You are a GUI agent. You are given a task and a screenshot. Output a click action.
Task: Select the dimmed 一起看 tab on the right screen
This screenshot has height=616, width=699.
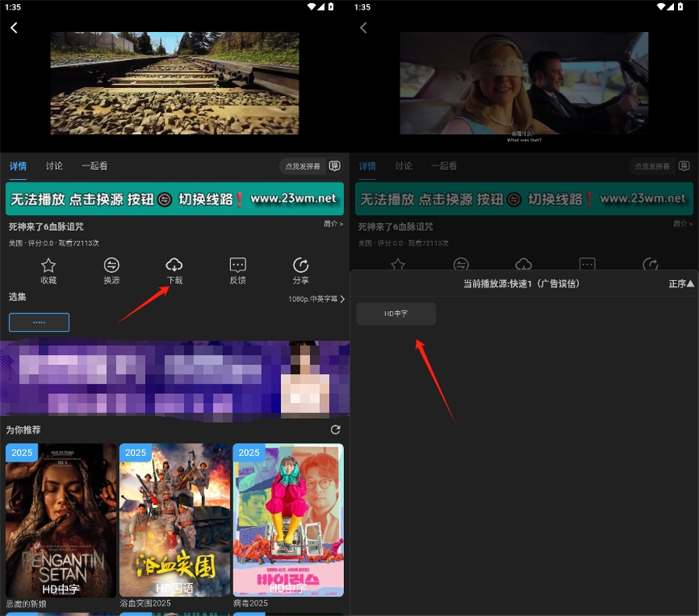click(x=444, y=166)
